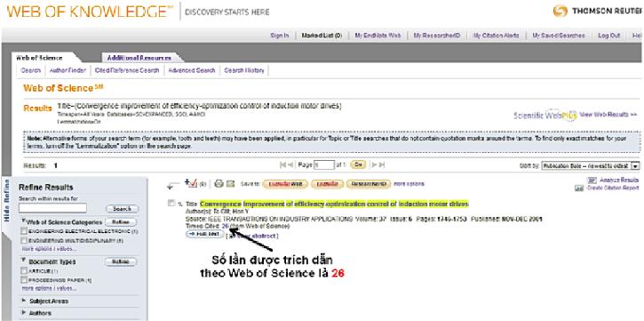This screenshot has width=644, height=321.
Task: Click View Web Results link
Action: (608, 114)
